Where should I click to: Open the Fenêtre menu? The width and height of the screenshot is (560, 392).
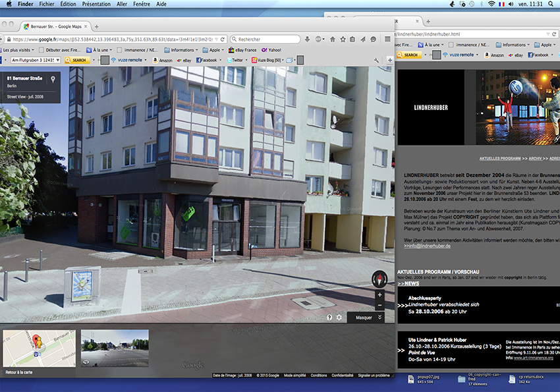click(142, 4)
